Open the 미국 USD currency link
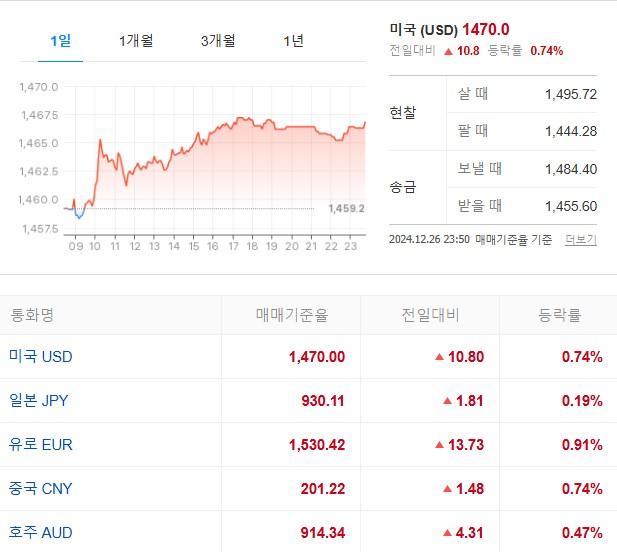Screen dimensions: 617x552 click(x=41, y=357)
